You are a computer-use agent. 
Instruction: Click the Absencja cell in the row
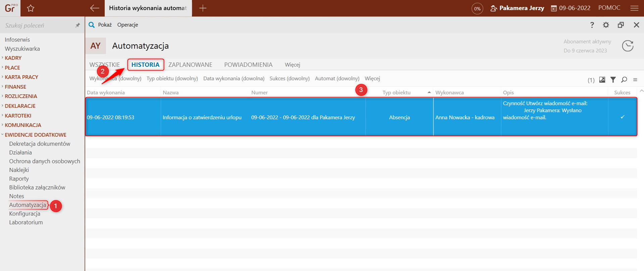click(399, 117)
